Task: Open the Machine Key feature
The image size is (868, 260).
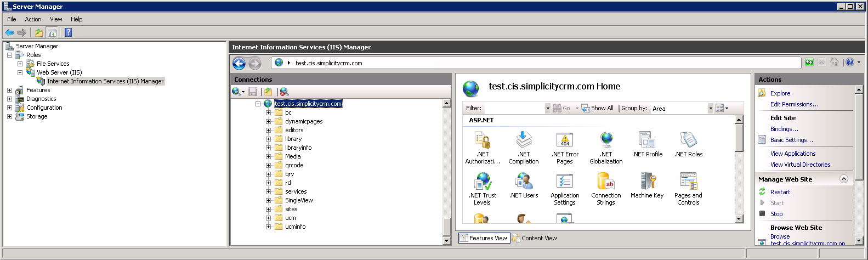Action: point(647,185)
